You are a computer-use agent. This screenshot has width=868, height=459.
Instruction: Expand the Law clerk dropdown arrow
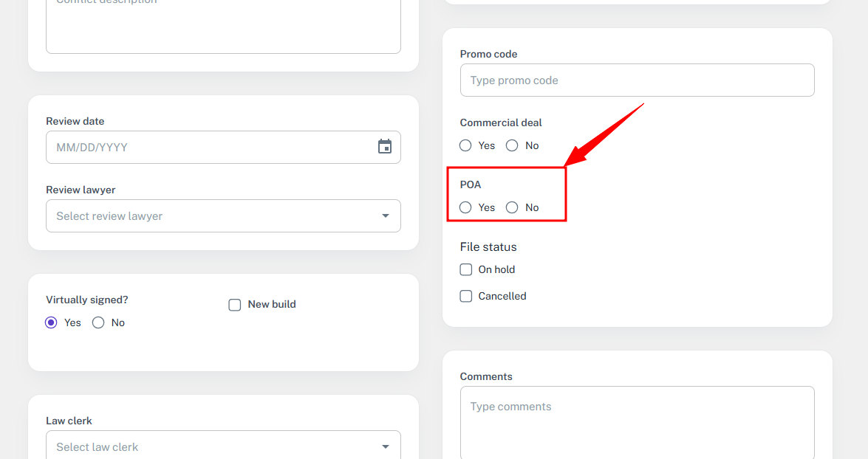tap(386, 447)
